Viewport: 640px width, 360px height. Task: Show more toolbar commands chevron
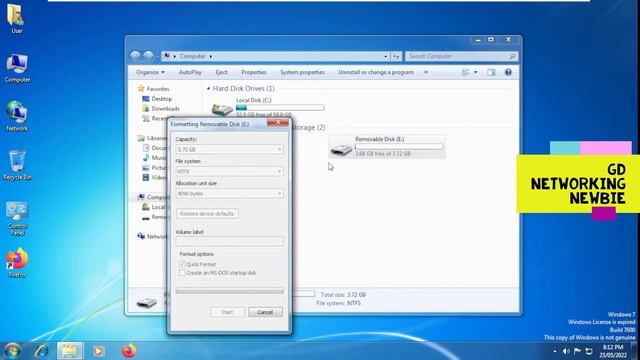[426, 72]
